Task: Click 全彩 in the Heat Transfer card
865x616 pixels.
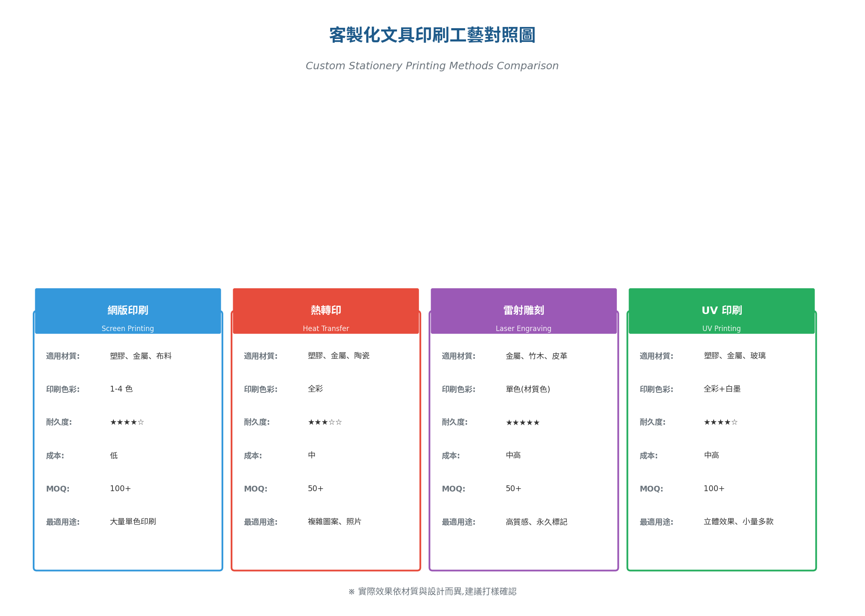Action: tap(315, 389)
